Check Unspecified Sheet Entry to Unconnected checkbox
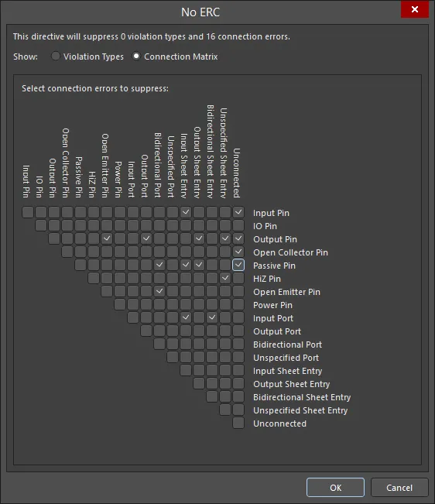435x504 pixels. click(x=238, y=410)
